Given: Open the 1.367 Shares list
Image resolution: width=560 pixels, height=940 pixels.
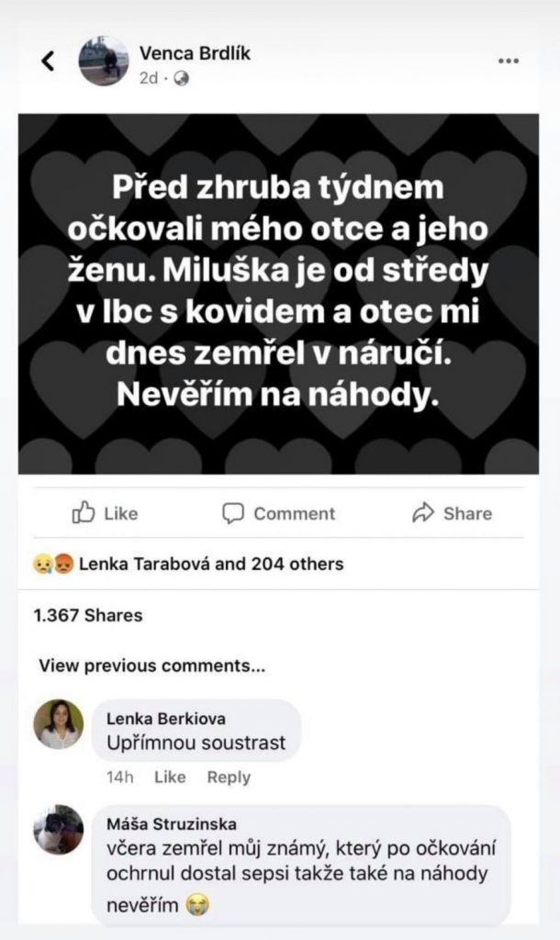Looking at the screenshot, I should [x=88, y=616].
